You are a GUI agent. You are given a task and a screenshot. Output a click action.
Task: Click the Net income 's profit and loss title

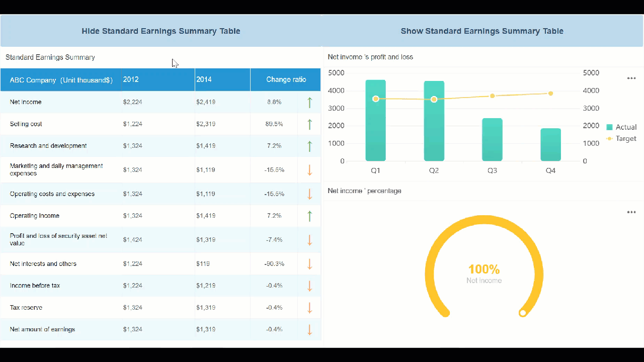pos(370,57)
